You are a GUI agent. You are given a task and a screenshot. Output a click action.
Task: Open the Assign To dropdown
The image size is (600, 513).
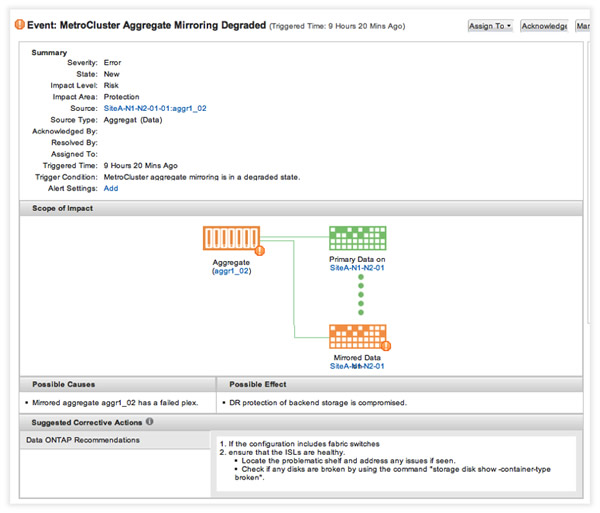point(490,26)
